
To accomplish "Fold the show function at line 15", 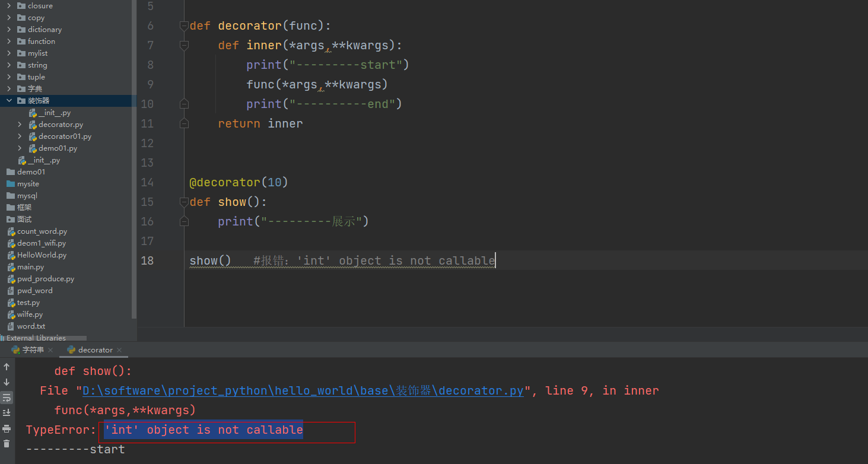I will 184,202.
